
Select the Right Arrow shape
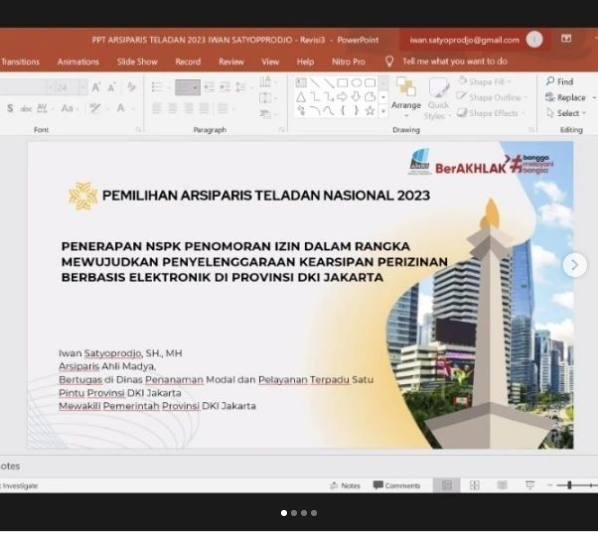pyautogui.click(x=342, y=97)
